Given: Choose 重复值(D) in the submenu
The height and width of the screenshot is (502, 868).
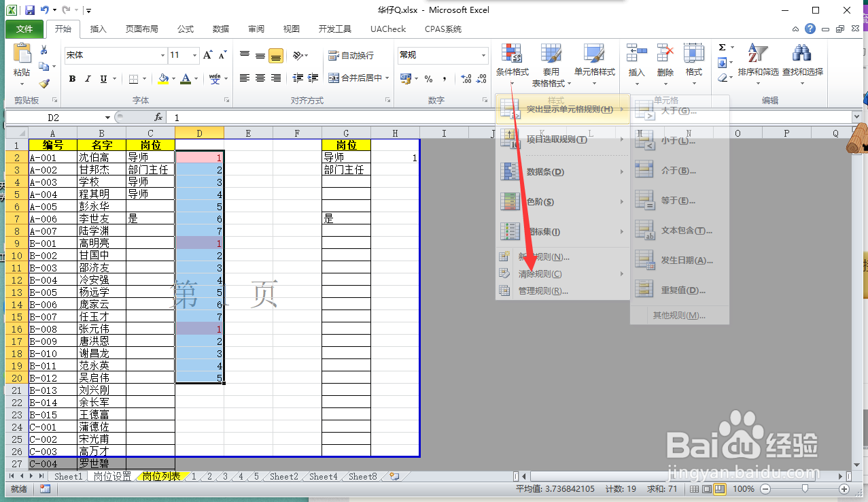Looking at the screenshot, I should 680,290.
